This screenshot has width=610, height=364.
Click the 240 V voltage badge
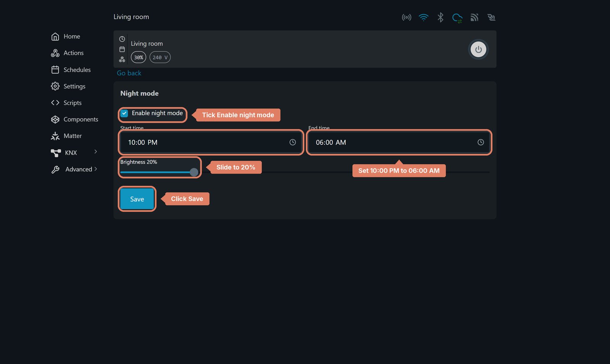(160, 58)
